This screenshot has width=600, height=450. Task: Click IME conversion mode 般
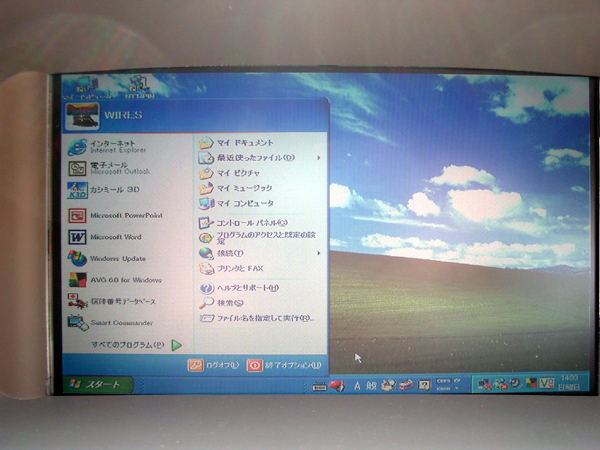[371, 386]
